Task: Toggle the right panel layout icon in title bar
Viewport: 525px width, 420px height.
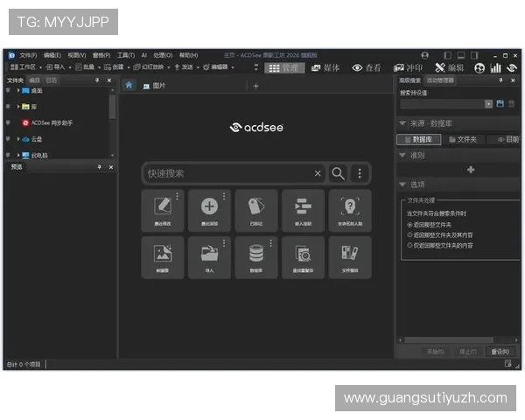Action: tap(474, 55)
